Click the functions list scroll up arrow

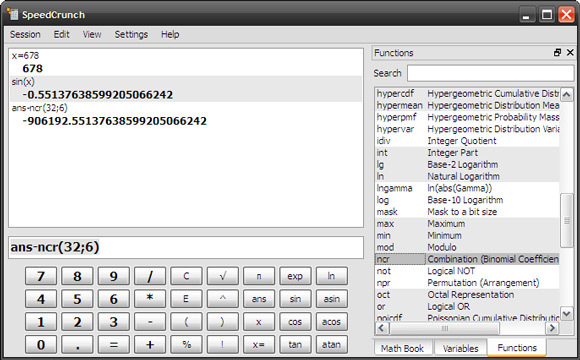point(567,94)
